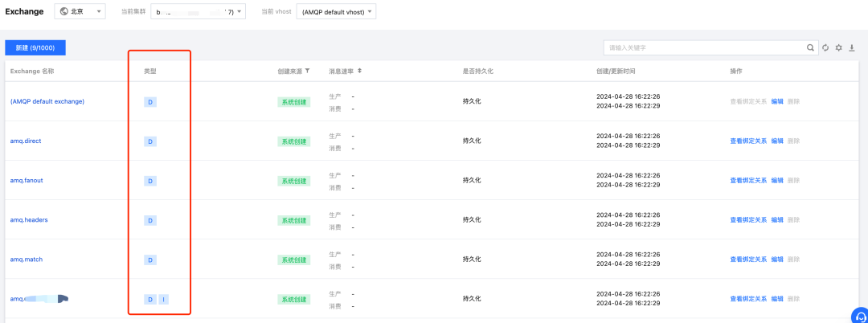
Task: Click the Exchange page title
Action: 24,11
